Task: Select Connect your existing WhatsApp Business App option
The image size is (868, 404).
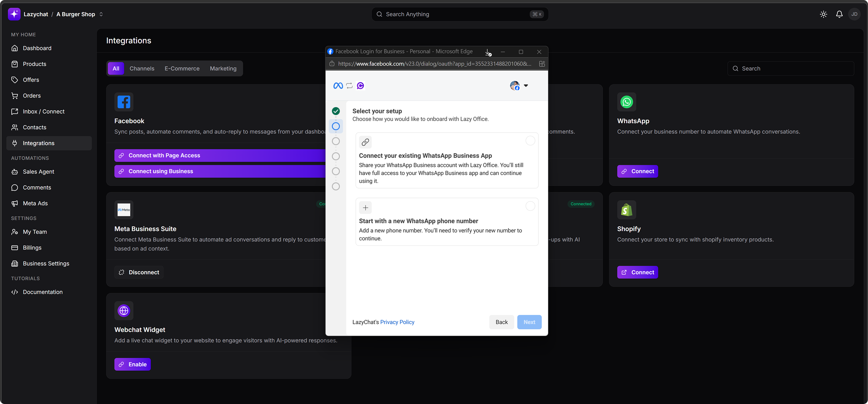Action: [530, 141]
